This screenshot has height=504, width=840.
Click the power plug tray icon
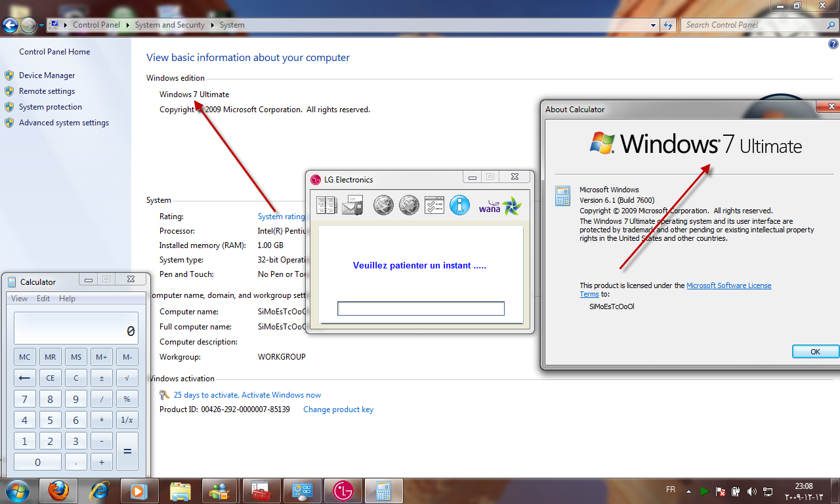[x=736, y=491]
